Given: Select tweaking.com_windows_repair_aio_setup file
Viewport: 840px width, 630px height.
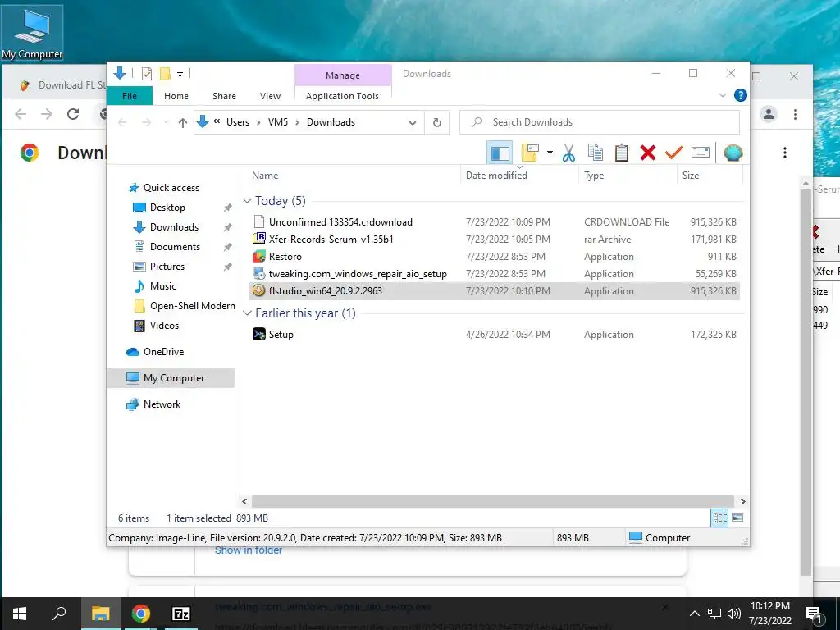Looking at the screenshot, I should coord(495,274).
